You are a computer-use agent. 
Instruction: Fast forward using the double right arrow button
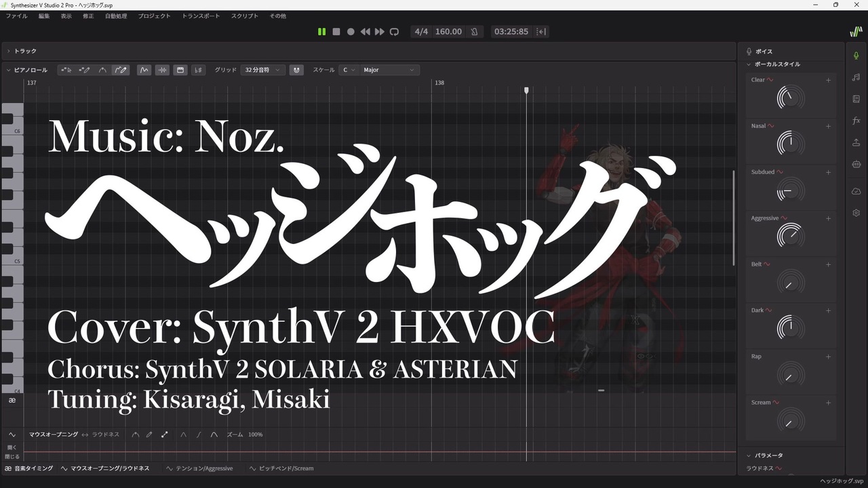click(380, 32)
